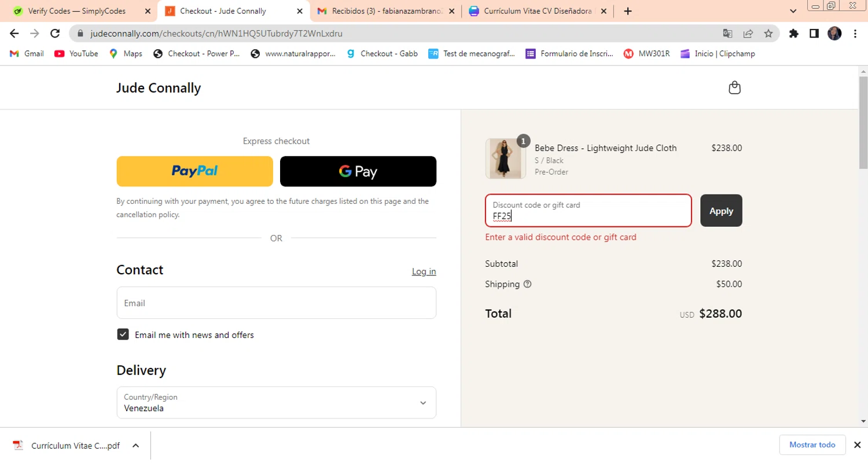Click the Mostrar todo downloads button

[812, 444]
